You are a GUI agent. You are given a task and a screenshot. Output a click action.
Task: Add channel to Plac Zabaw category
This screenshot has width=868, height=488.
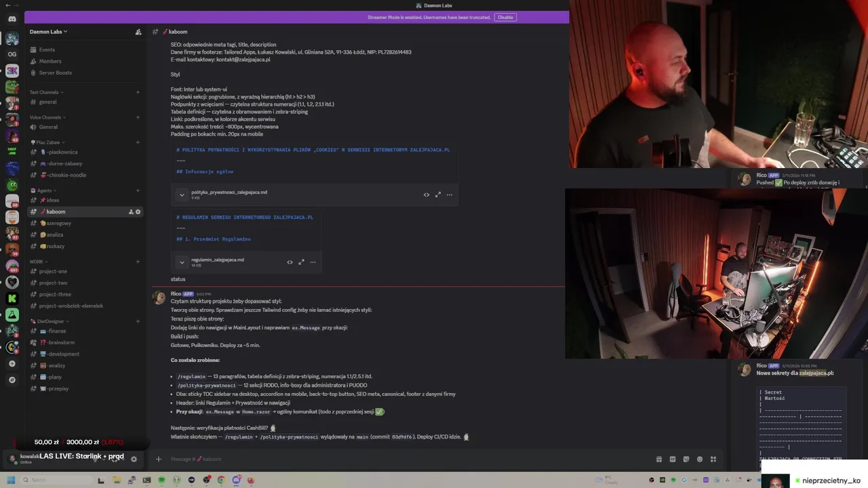tap(138, 142)
